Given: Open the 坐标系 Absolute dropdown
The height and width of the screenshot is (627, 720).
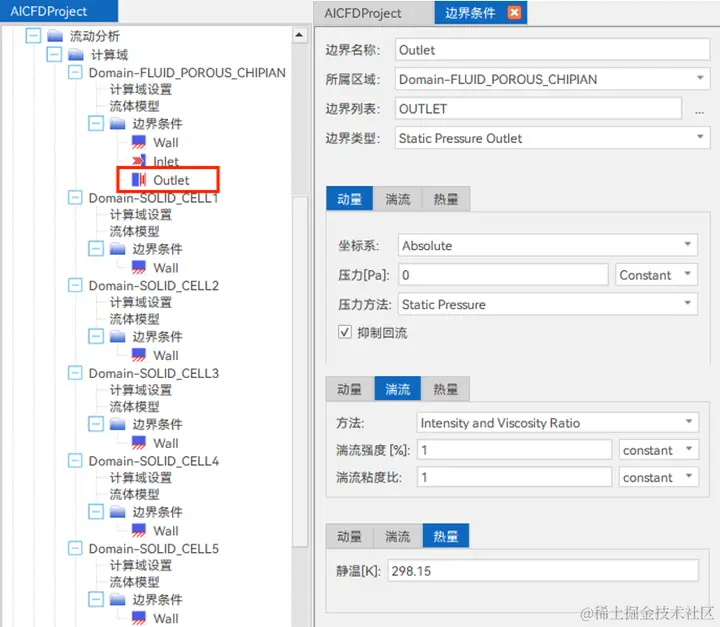Looking at the screenshot, I should [687, 244].
